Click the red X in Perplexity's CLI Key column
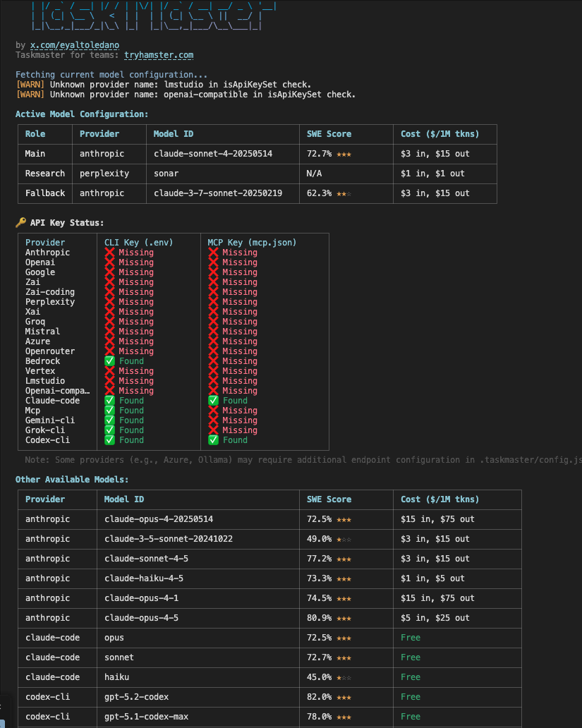 (x=109, y=302)
